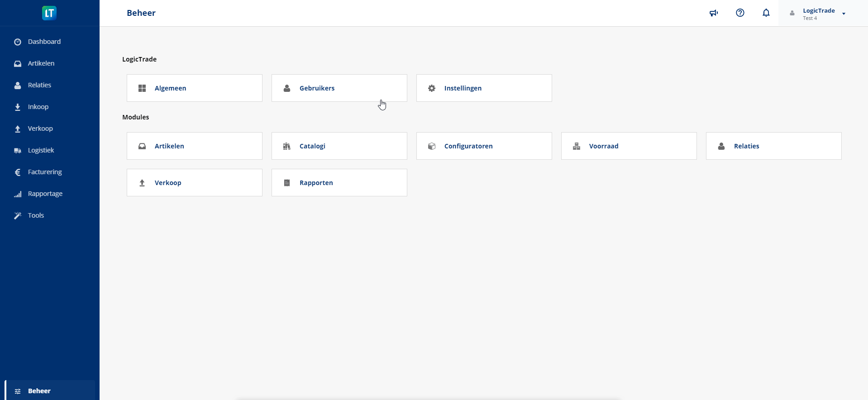868x400 pixels.
Task: Open the Verkoop module tile
Action: click(194, 183)
